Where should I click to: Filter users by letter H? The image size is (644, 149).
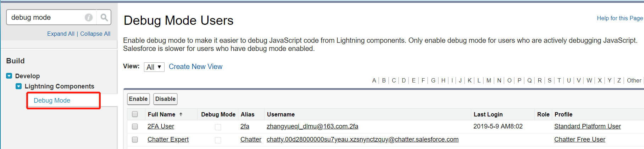pos(443,80)
